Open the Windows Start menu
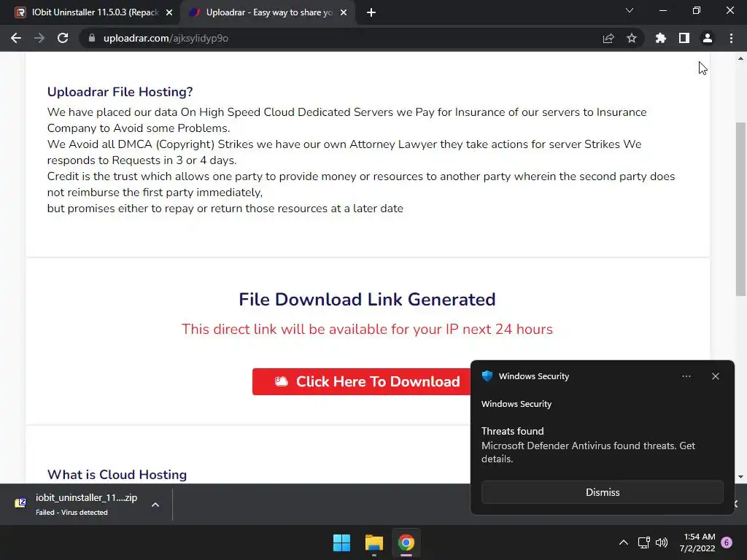Viewport: 747px width, 560px height. point(341,542)
